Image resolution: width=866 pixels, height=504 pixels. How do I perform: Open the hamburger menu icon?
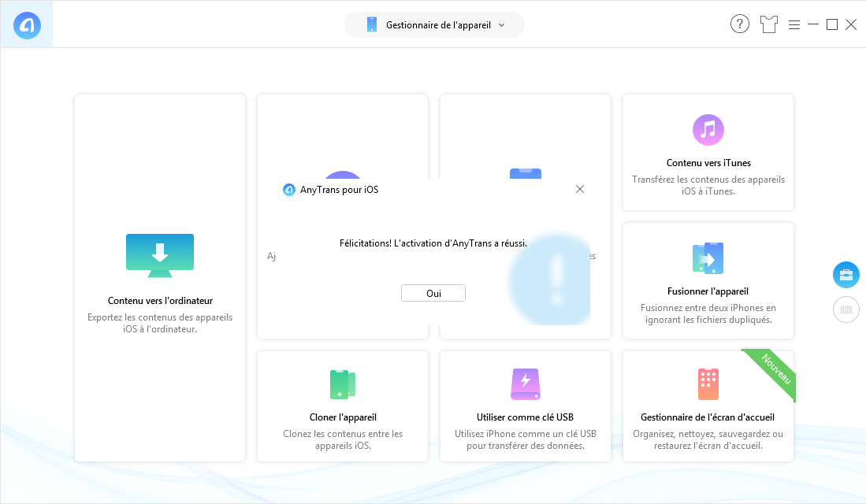[x=794, y=25]
